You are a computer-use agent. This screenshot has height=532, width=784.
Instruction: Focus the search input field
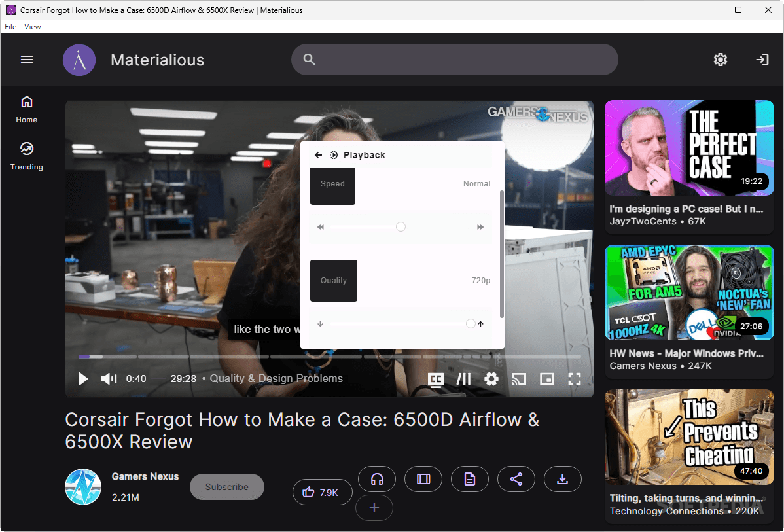(455, 60)
